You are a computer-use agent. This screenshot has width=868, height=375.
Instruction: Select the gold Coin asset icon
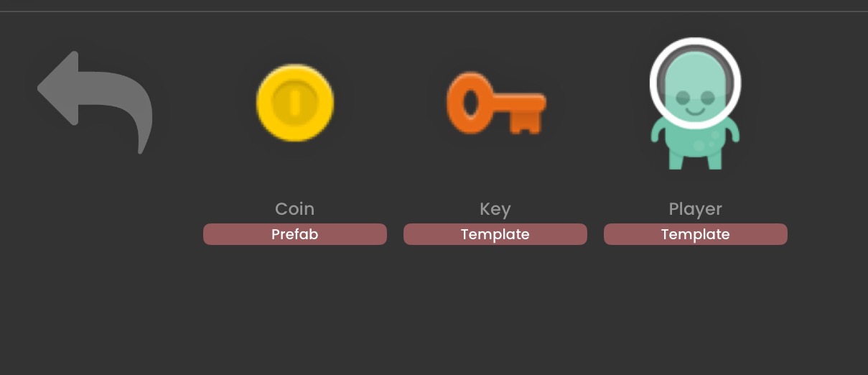point(295,103)
